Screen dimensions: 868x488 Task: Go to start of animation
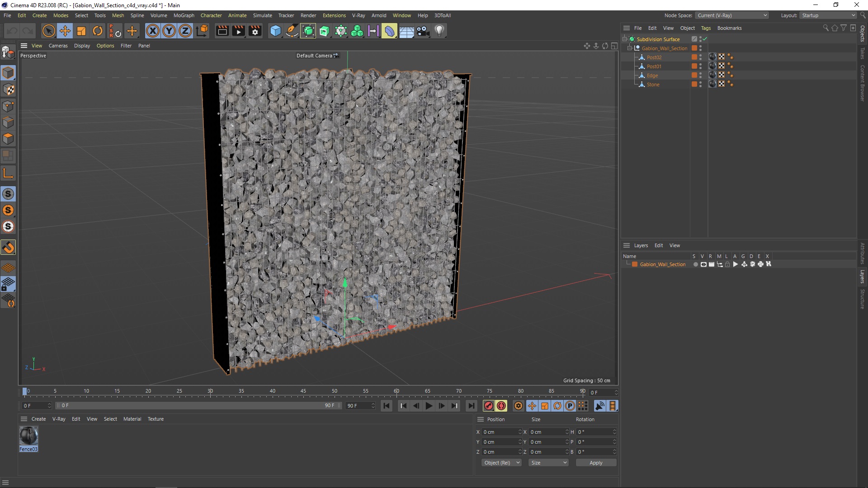[x=387, y=406]
